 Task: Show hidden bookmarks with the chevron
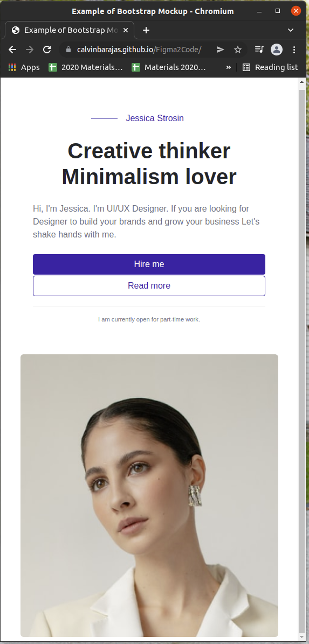[x=228, y=67]
